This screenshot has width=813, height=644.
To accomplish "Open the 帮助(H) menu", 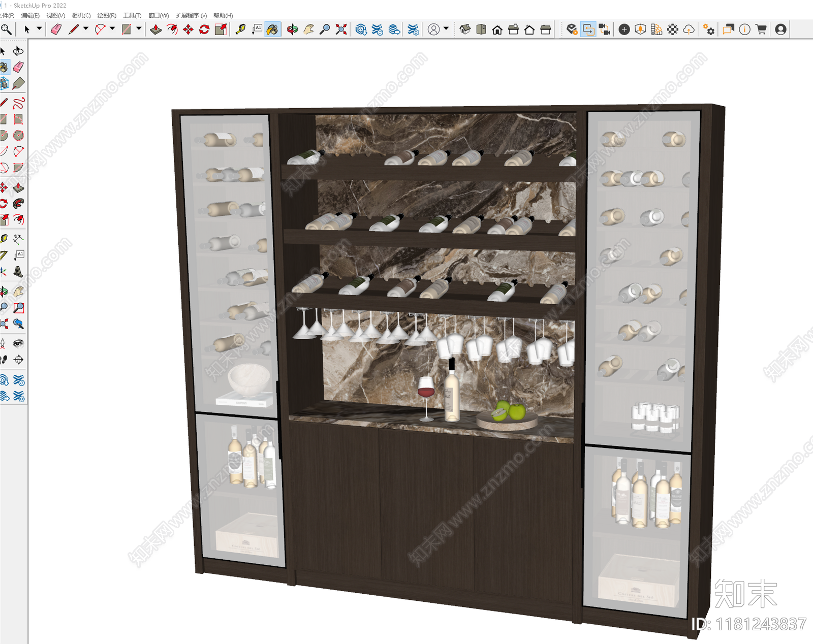I will (223, 16).
